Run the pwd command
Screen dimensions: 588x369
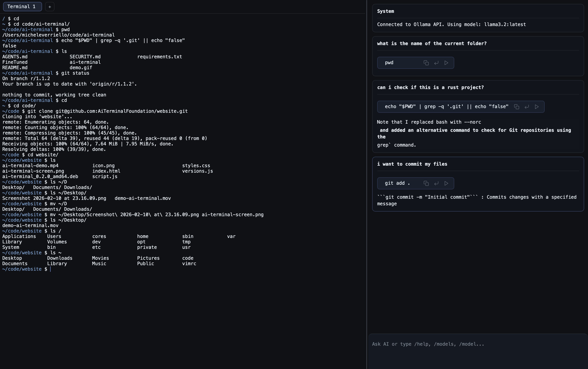tap(446, 63)
